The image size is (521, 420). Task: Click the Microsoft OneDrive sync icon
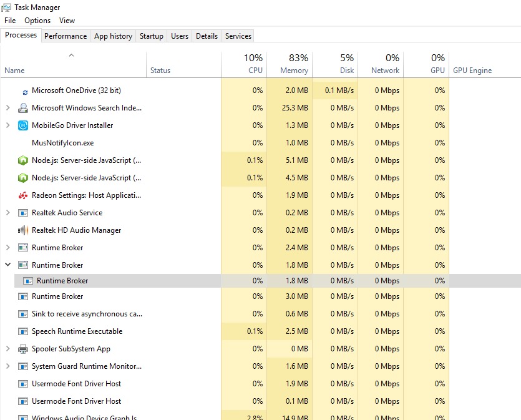click(25, 92)
